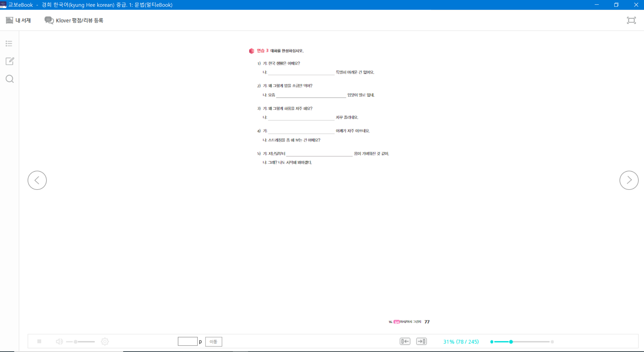The width and height of the screenshot is (644, 352).
Task: Mute audio using the speaker icon
Action: pyautogui.click(x=59, y=342)
